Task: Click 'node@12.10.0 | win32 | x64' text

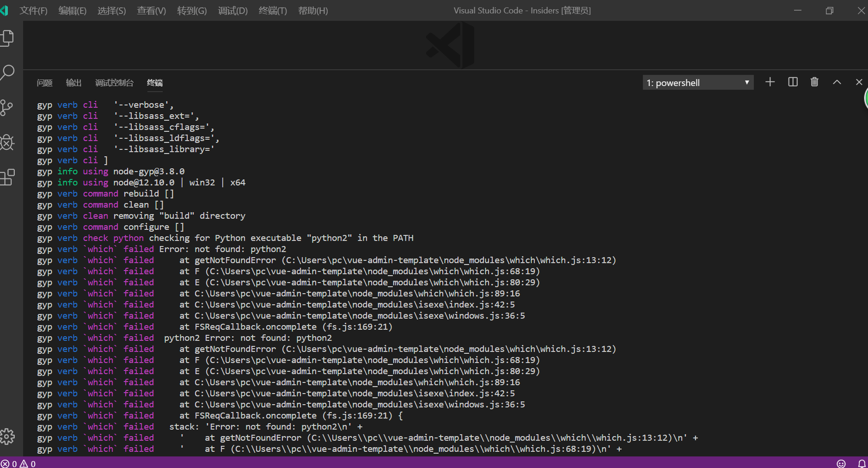Action: pyautogui.click(x=179, y=183)
